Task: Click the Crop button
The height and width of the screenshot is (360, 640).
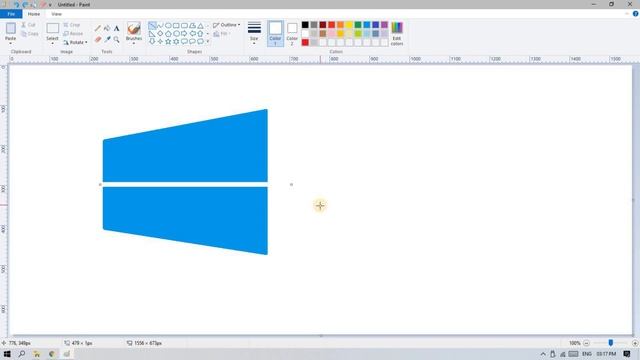Action: pos(71,25)
